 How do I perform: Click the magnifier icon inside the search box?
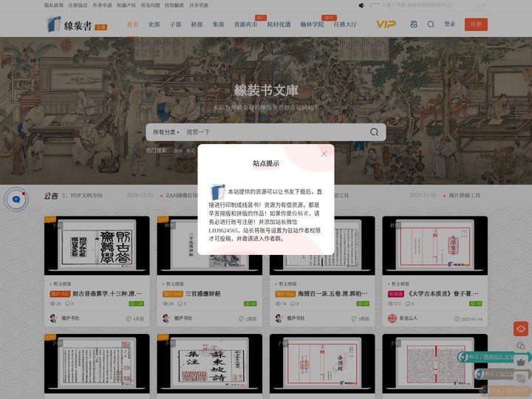coord(374,132)
